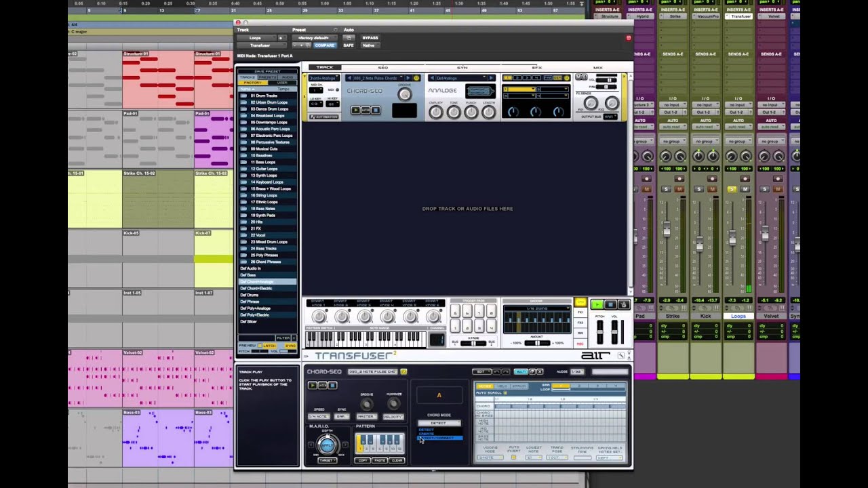
Task: Mute the Kick track in mixer
Action: 712,189
